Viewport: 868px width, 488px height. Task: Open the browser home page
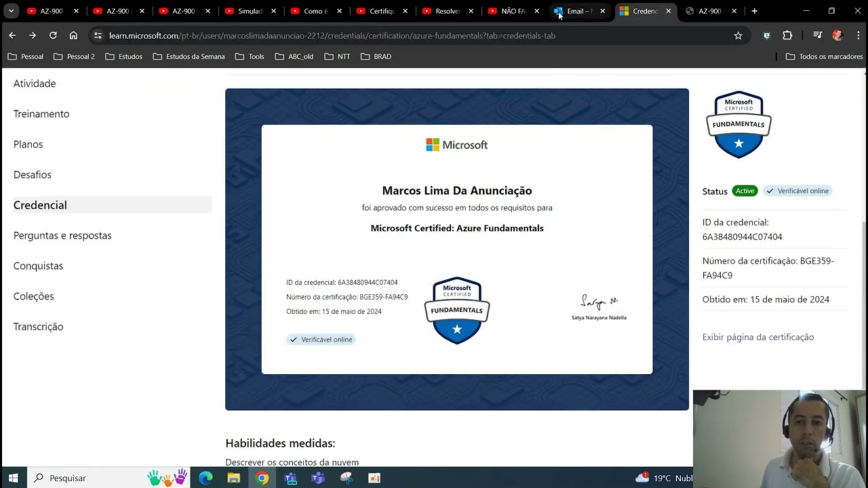(x=73, y=35)
